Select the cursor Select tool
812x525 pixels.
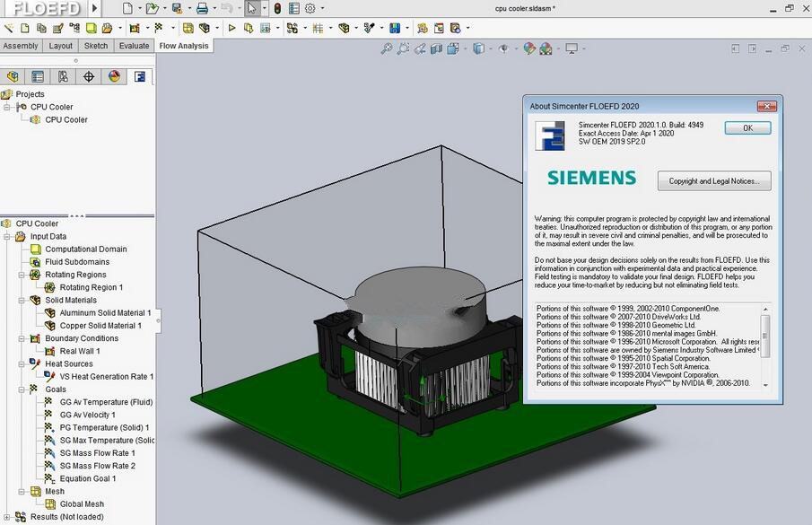pos(252,8)
